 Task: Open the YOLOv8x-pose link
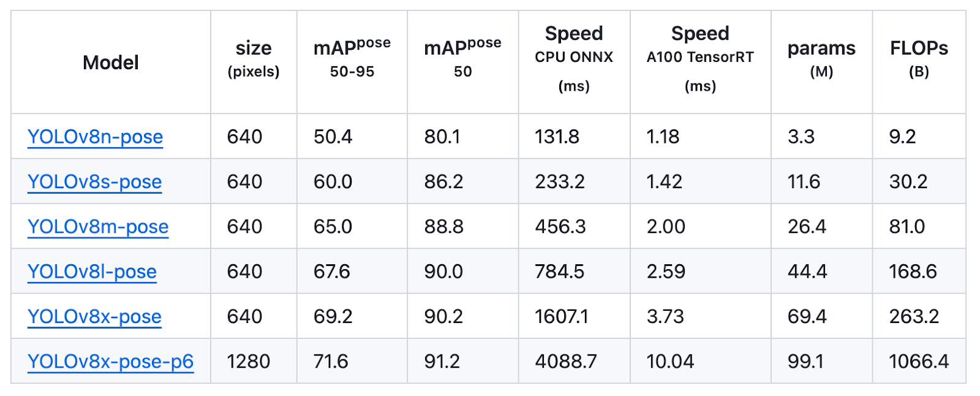click(x=94, y=316)
